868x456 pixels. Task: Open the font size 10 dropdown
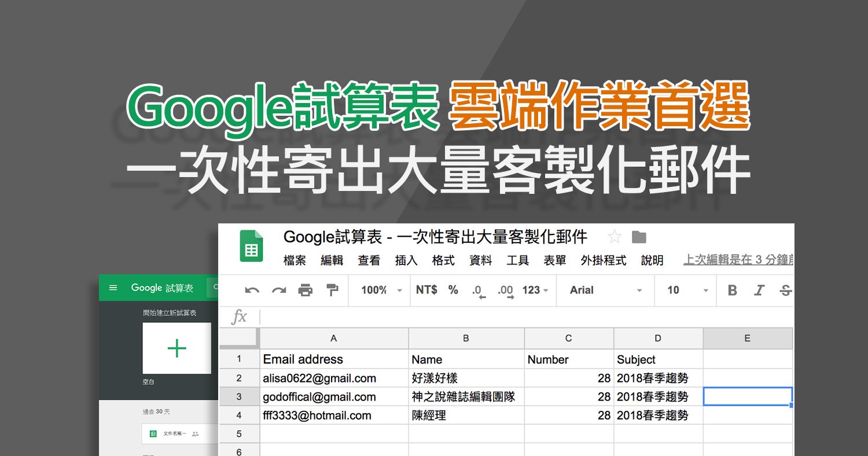point(687,290)
